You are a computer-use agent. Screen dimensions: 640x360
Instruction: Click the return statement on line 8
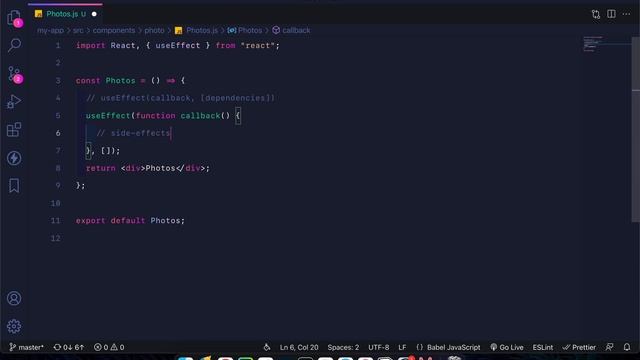(x=148, y=168)
